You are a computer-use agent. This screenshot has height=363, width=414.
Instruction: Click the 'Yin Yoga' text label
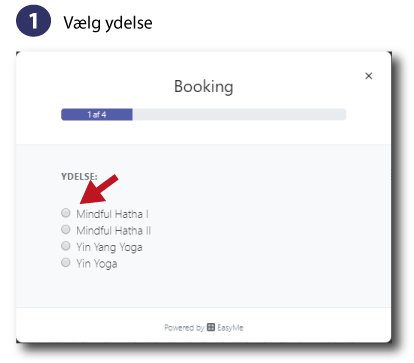tap(97, 264)
